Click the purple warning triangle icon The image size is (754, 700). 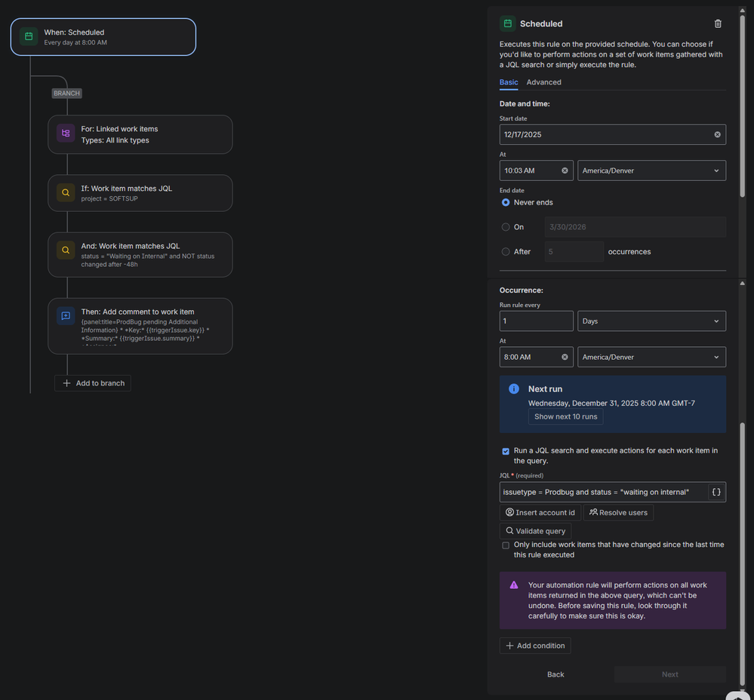tap(514, 585)
